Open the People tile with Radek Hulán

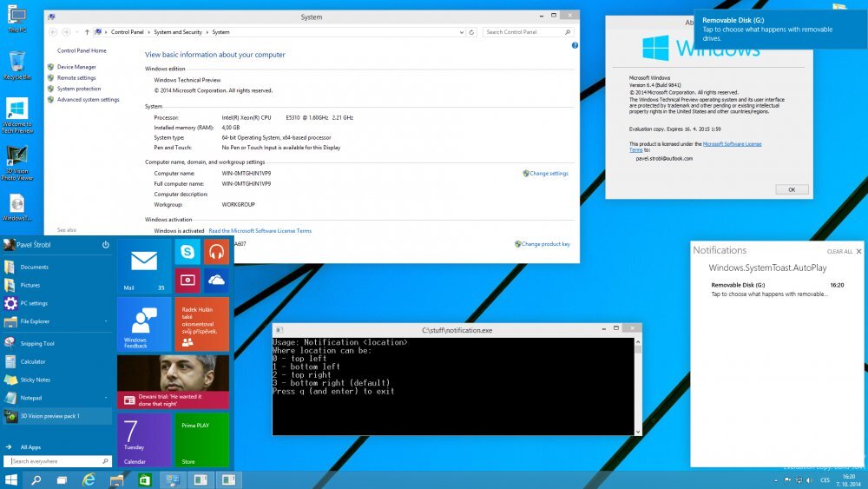click(x=201, y=324)
